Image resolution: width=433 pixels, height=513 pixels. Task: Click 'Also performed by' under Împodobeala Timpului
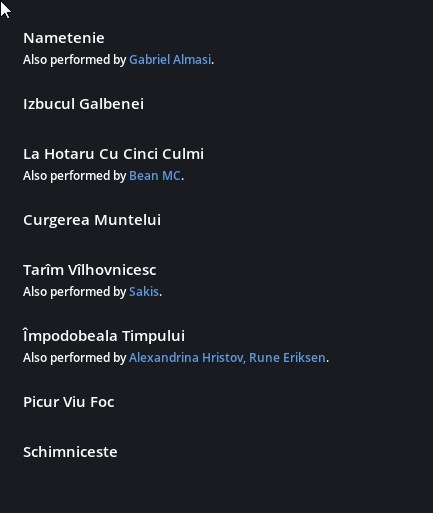point(75,358)
